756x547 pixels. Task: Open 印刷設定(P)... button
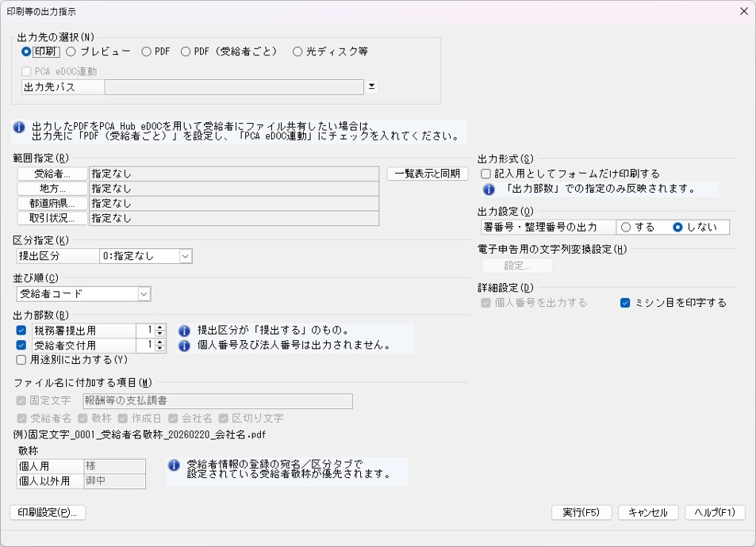tap(48, 512)
